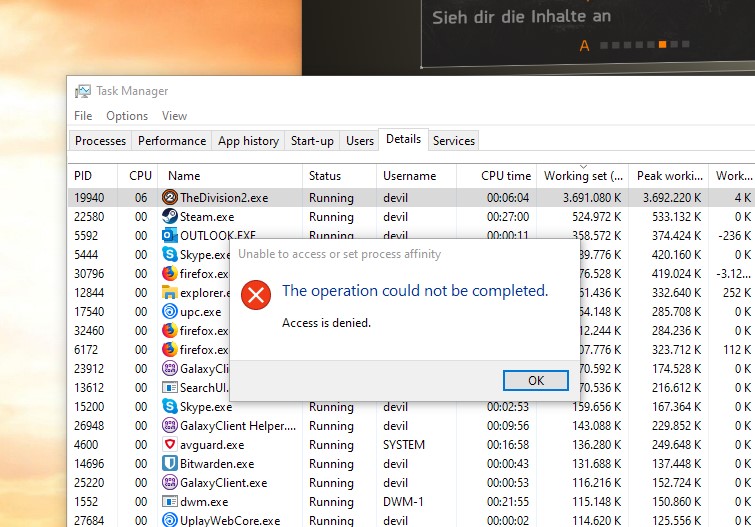Click the GalaxyClient Helper process name
The width and height of the screenshot is (755, 527).
[238, 426]
